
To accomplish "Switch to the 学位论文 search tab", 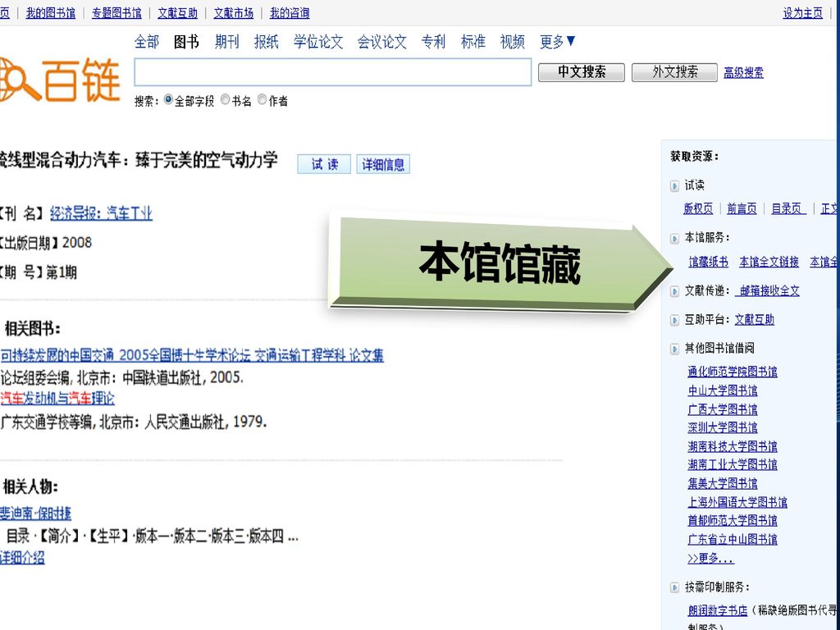I will pos(318,42).
